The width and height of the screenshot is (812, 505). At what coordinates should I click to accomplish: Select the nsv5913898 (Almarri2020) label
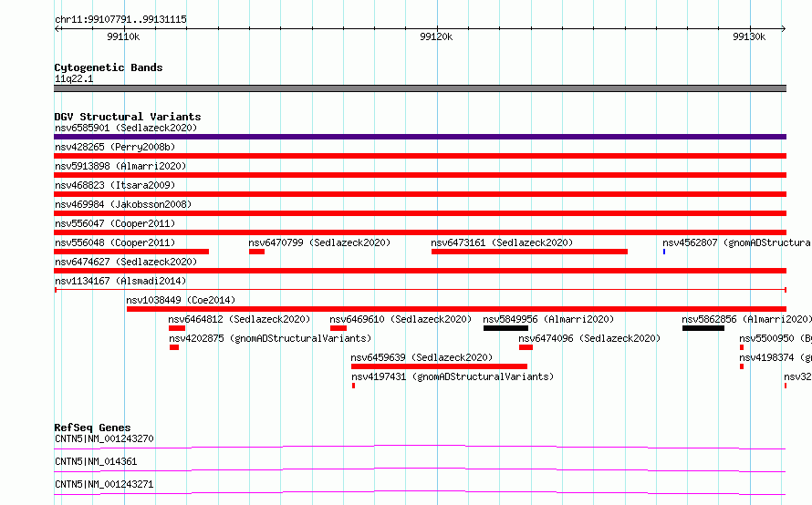120,166
